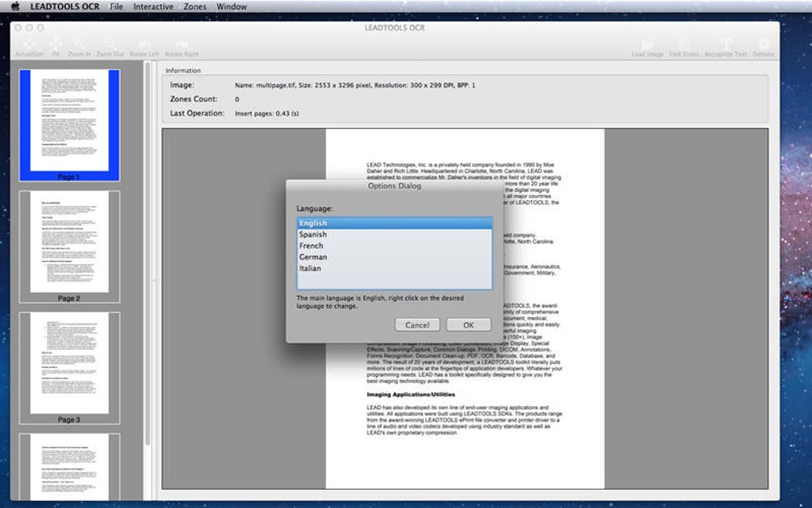Click the Cancel button in Options Dialog

[x=417, y=325]
